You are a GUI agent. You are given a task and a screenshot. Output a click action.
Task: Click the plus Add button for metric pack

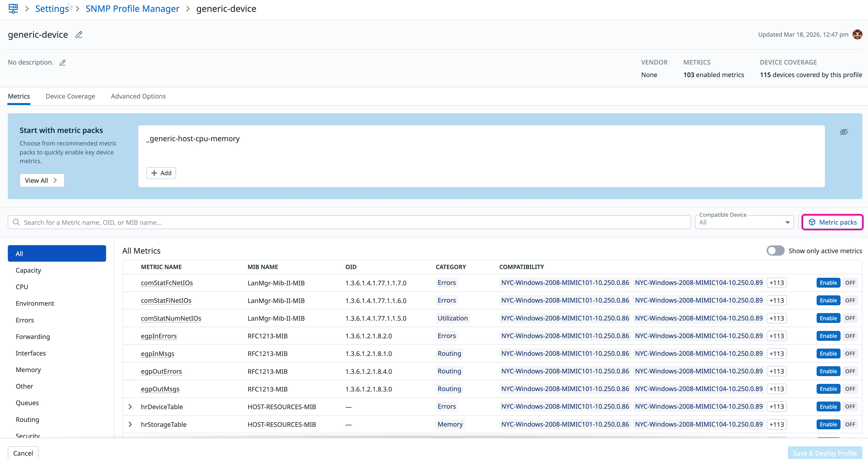coord(161,173)
